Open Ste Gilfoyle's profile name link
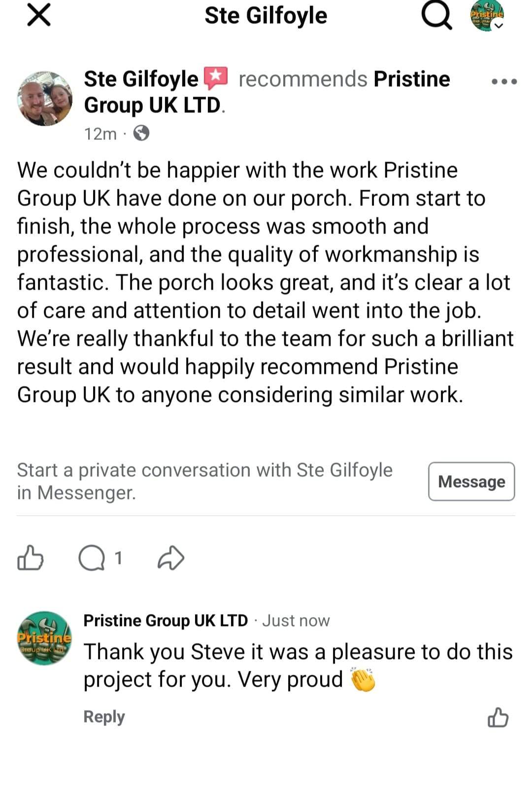532x797 pixels. [x=141, y=79]
